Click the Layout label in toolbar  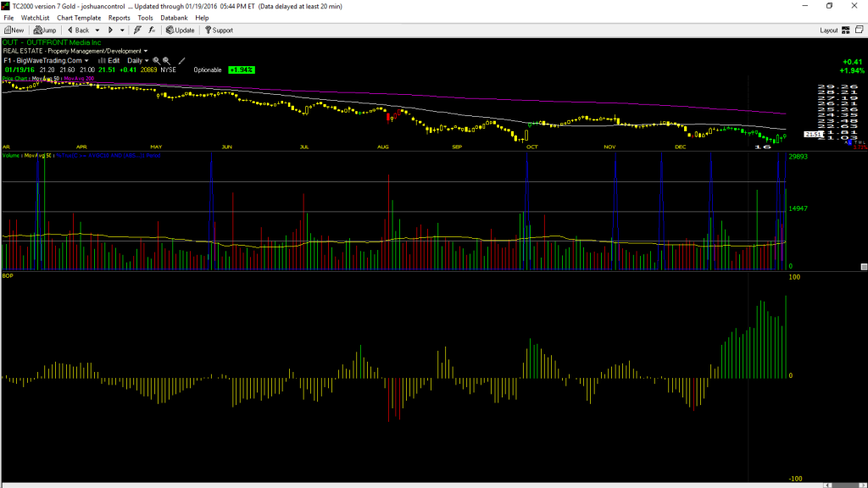(x=829, y=30)
